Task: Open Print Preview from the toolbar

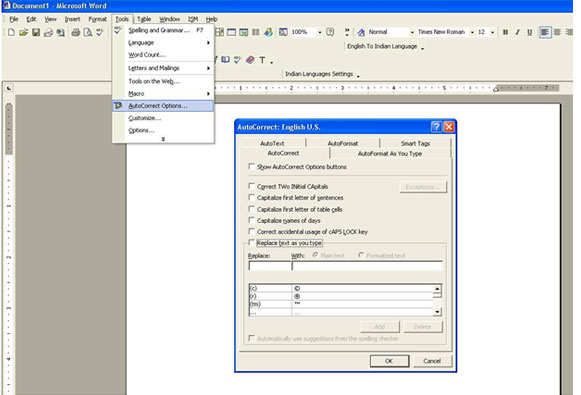Action: tap(88, 32)
